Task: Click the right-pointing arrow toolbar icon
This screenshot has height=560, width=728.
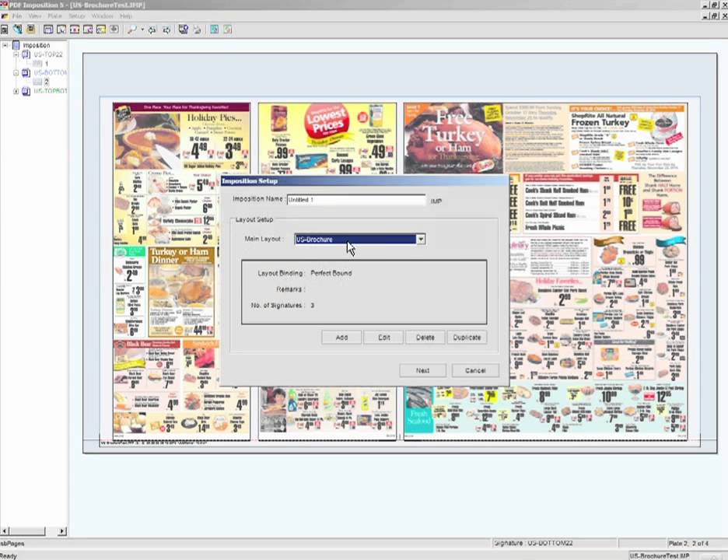Action: point(166,30)
